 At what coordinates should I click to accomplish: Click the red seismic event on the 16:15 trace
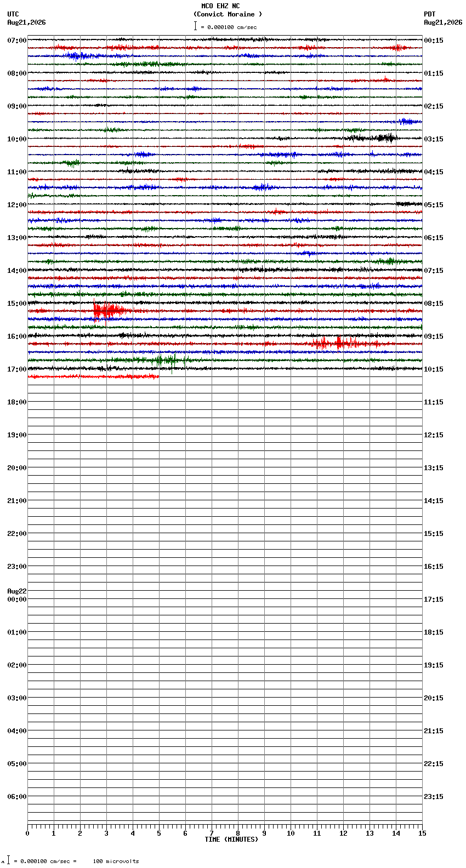(x=343, y=344)
